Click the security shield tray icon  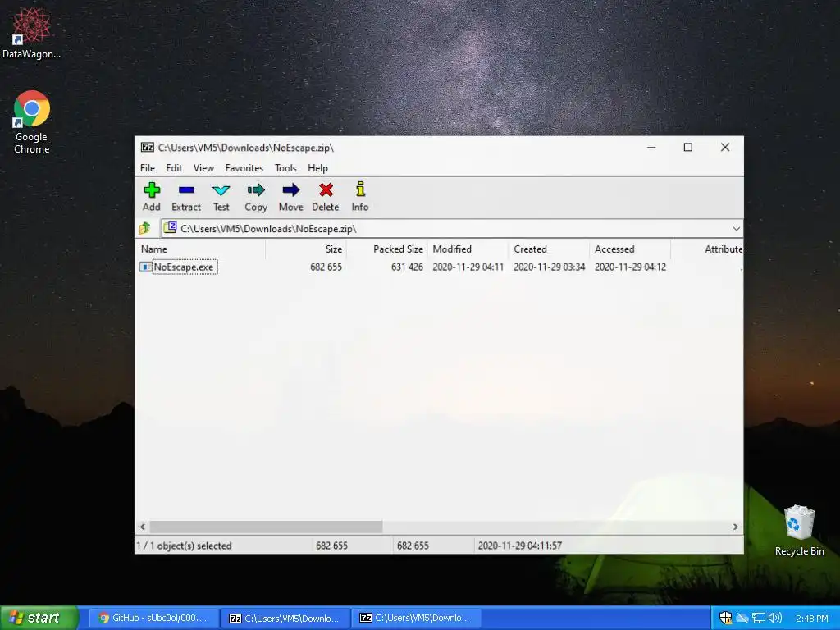point(725,619)
